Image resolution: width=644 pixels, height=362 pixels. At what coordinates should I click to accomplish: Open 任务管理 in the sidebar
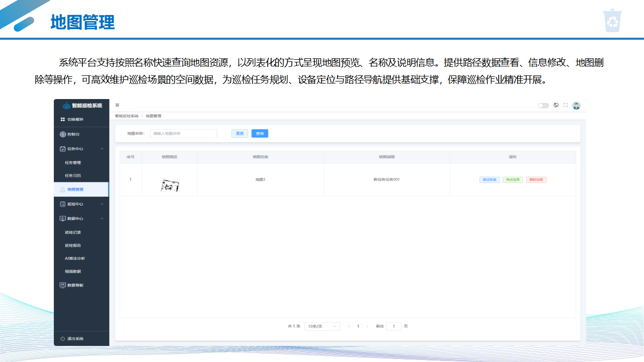(x=73, y=163)
